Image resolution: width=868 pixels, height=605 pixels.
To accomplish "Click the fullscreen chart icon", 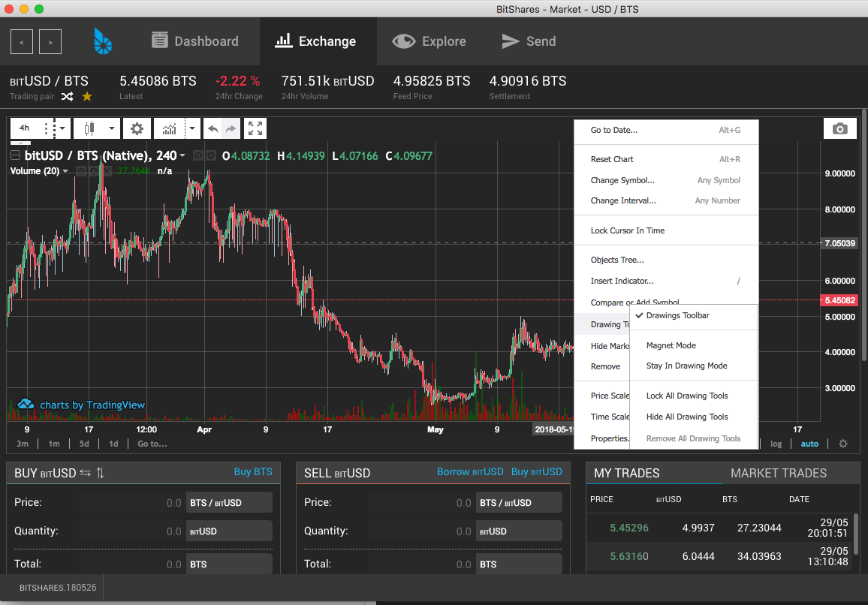I will tap(255, 128).
